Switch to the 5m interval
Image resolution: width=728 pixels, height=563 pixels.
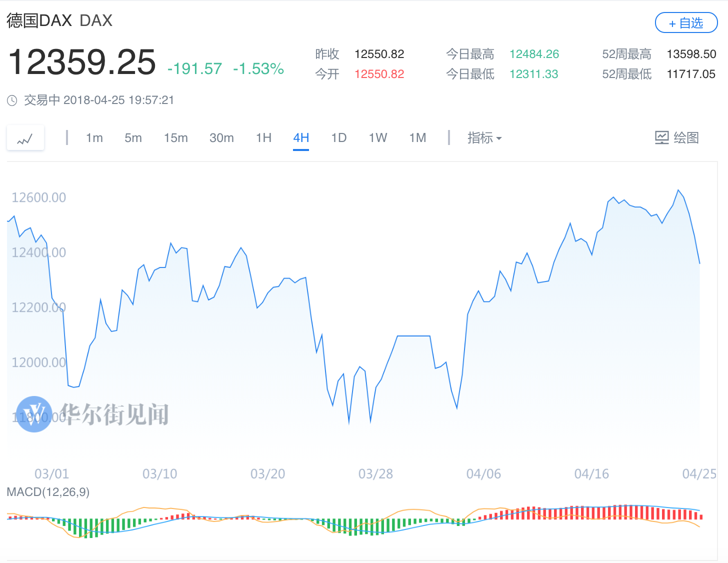tap(133, 138)
